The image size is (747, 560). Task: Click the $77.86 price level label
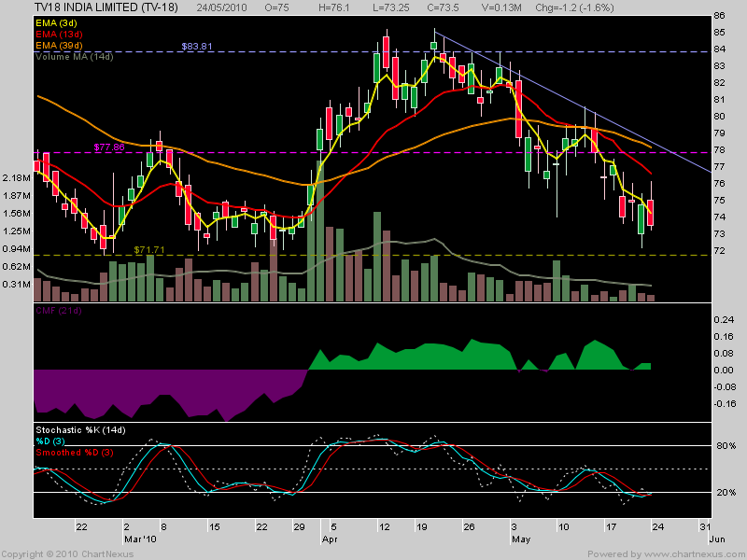coord(109,147)
